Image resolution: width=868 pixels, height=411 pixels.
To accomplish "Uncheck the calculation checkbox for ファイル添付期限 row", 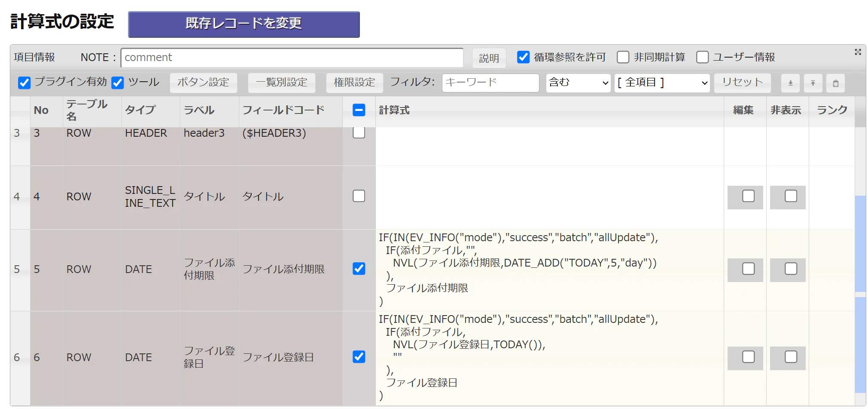I will (x=359, y=269).
